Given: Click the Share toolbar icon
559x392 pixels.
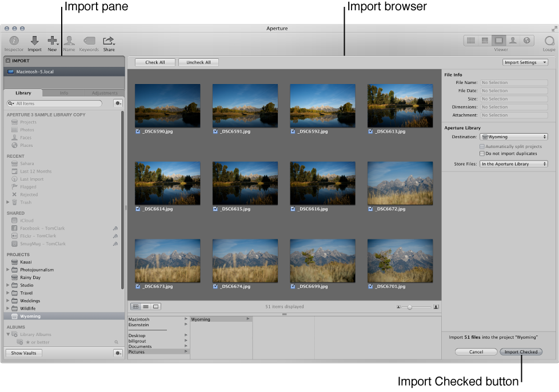Looking at the screenshot, I should (x=109, y=41).
